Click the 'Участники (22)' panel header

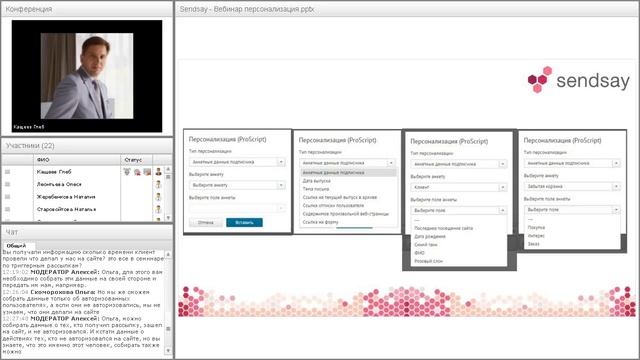click(87, 146)
